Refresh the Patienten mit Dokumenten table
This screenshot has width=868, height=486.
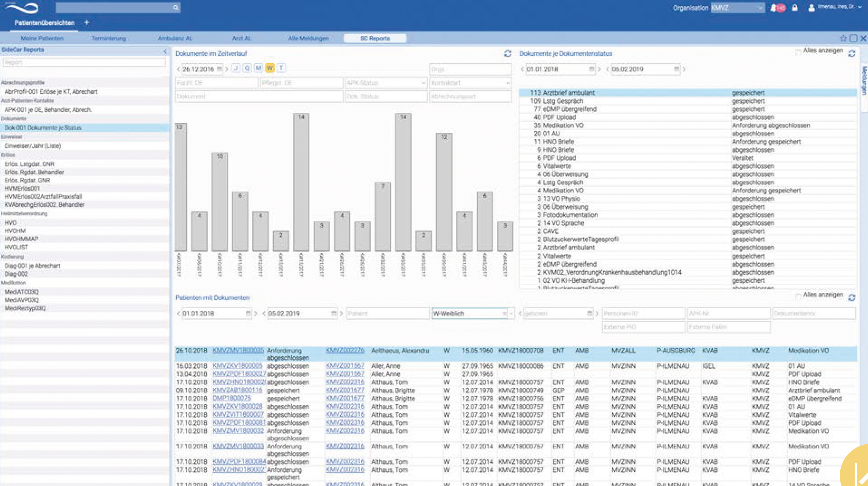click(x=852, y=298)
